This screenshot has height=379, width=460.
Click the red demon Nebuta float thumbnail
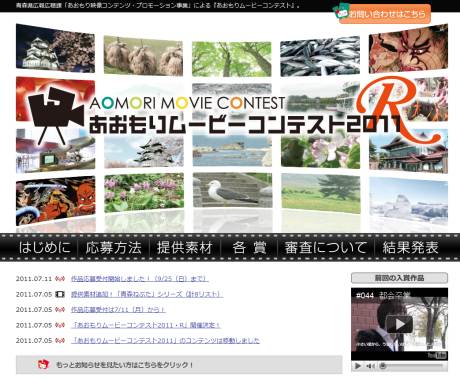tap(55, 201)
